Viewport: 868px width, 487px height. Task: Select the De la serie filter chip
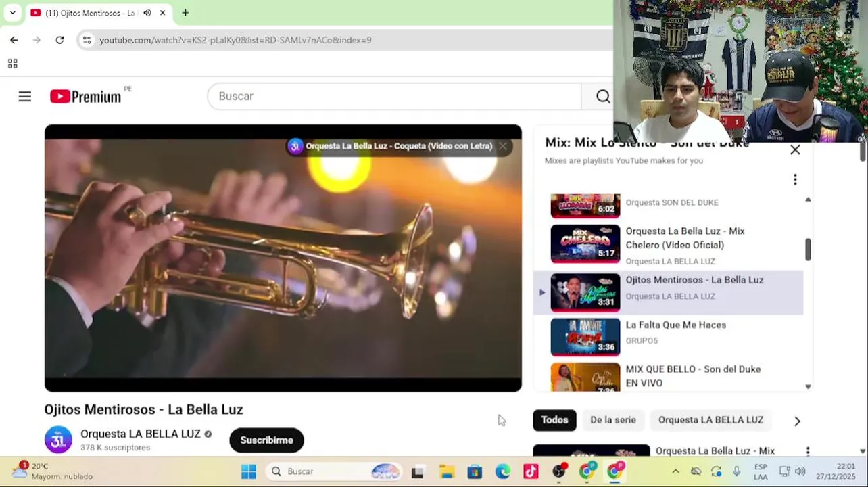613,420
